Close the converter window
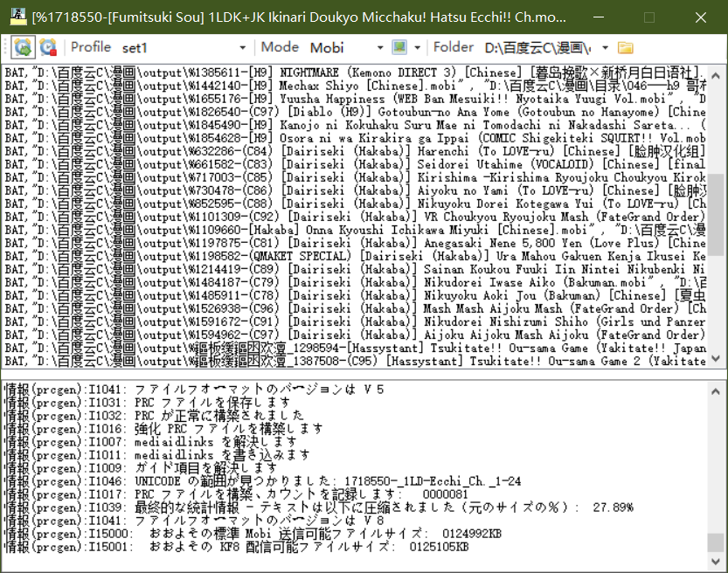Image resolution: width=728 pixels, height=573 pixels. point(701,17)
